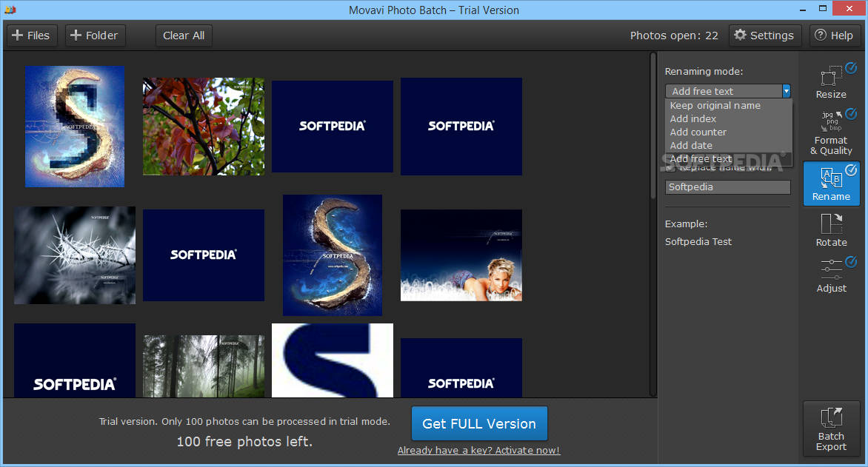Screen dimensions: 868x467
Task: Click 'Already have a key? Activate now!'
Action: [x=479, y=451]
